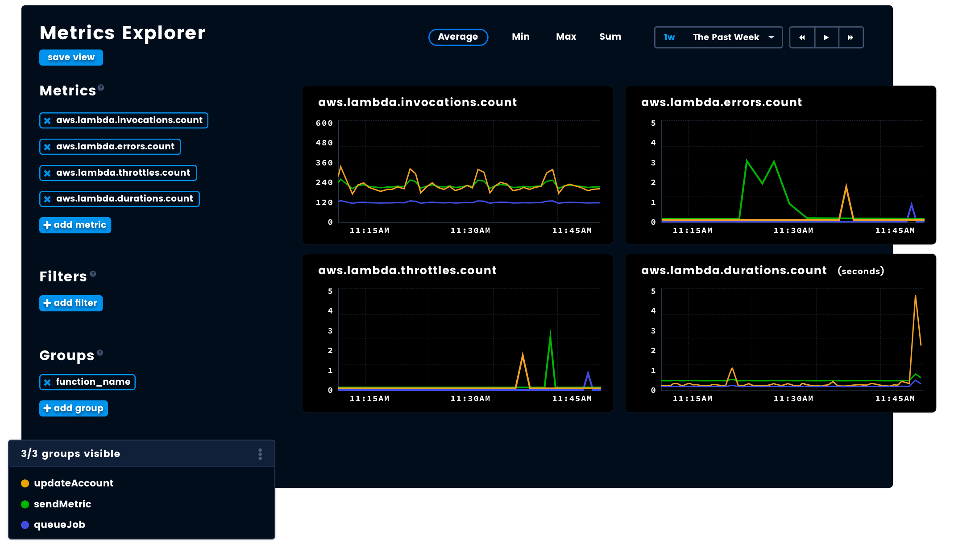Click the save view button
Screen dimensions: 979x560
71,57
